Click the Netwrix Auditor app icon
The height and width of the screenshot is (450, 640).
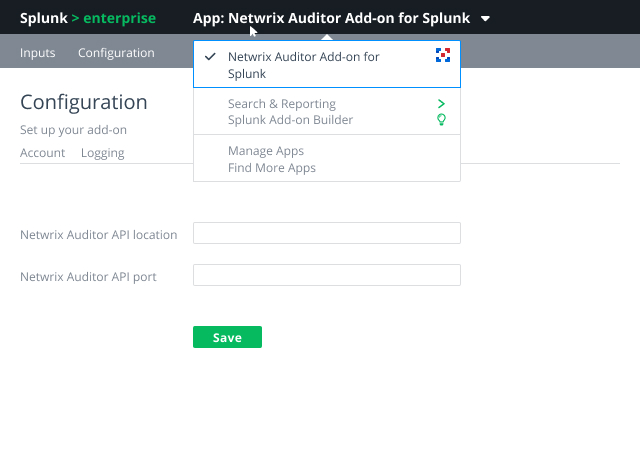pos(443,55)
